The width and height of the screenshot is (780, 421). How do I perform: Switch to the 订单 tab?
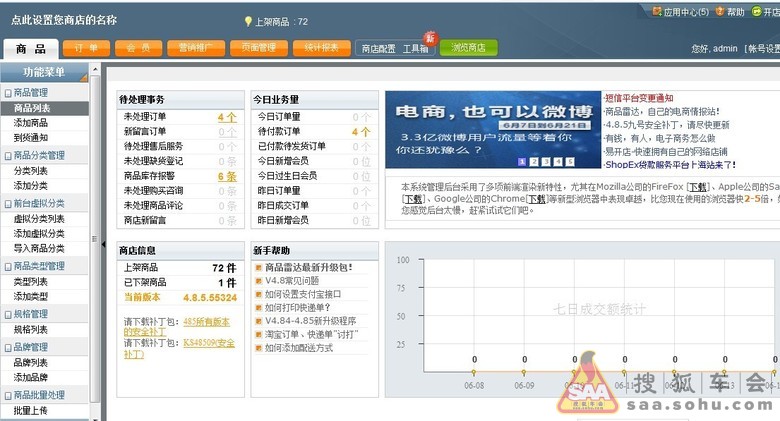click(x=86, y=48)
